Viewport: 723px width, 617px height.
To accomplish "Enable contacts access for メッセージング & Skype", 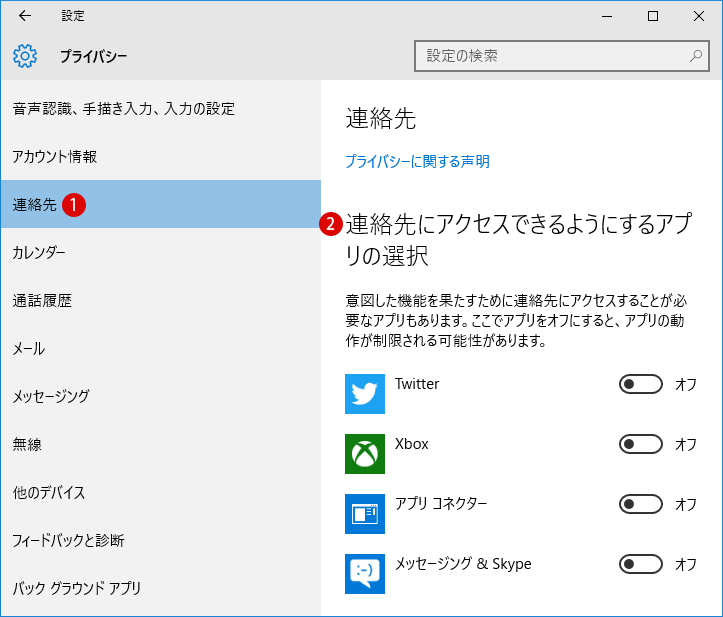I will click(x=640, y=564).
